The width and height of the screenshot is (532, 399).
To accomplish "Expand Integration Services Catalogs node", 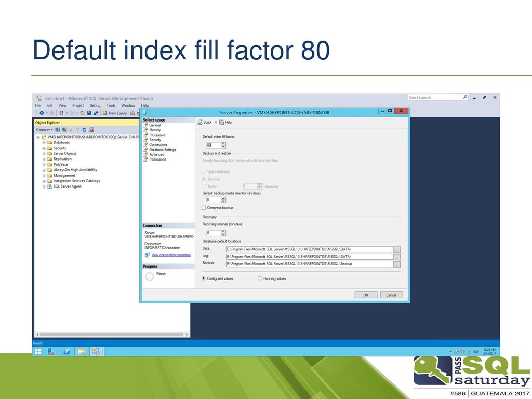I will (44, 181).
